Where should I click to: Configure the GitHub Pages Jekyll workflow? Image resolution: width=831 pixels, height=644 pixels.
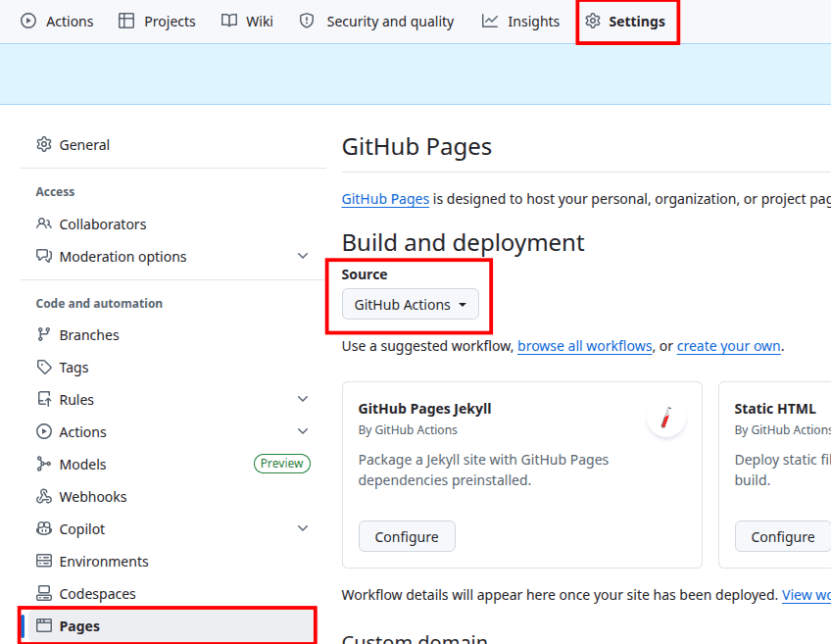tap(407, 536)
